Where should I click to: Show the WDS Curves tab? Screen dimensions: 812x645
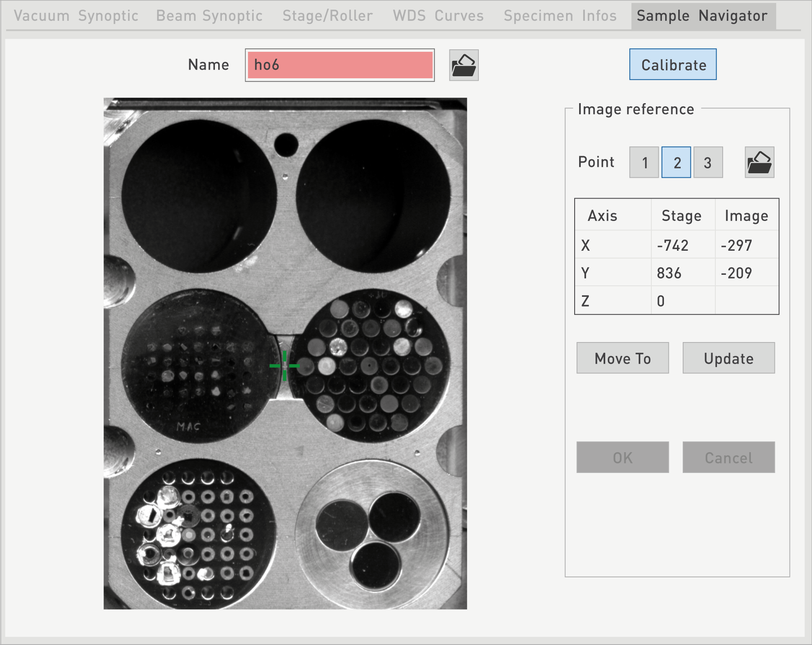pyautogui.click(x=438, y=16)
